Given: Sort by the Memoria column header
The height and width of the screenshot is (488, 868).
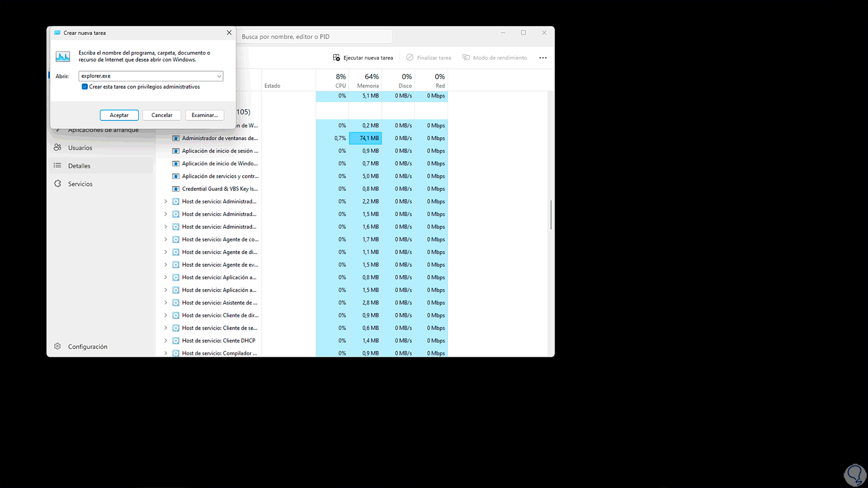Looking at the screenshot, I should (366, 80).
